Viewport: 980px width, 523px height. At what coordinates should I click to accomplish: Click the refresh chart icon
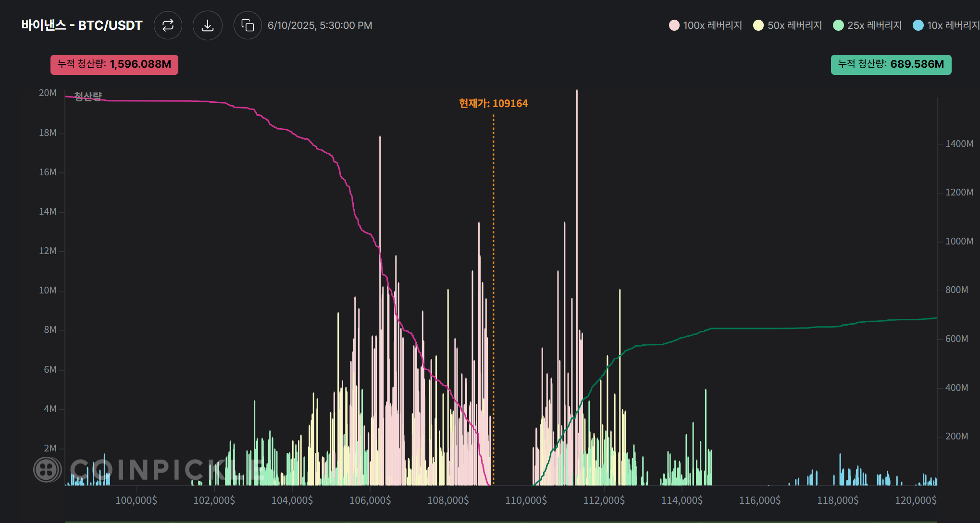coord(168,25)
